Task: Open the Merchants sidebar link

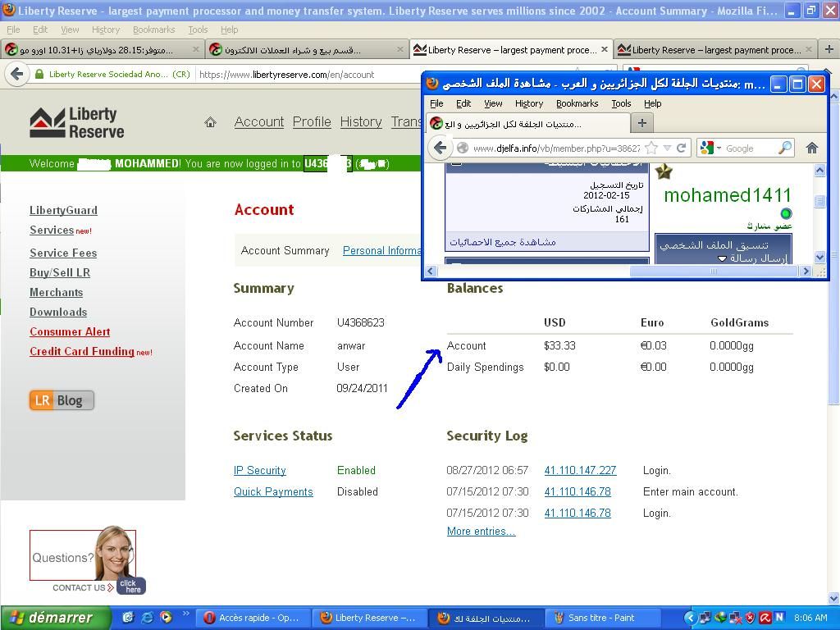Action: (57, 293)
